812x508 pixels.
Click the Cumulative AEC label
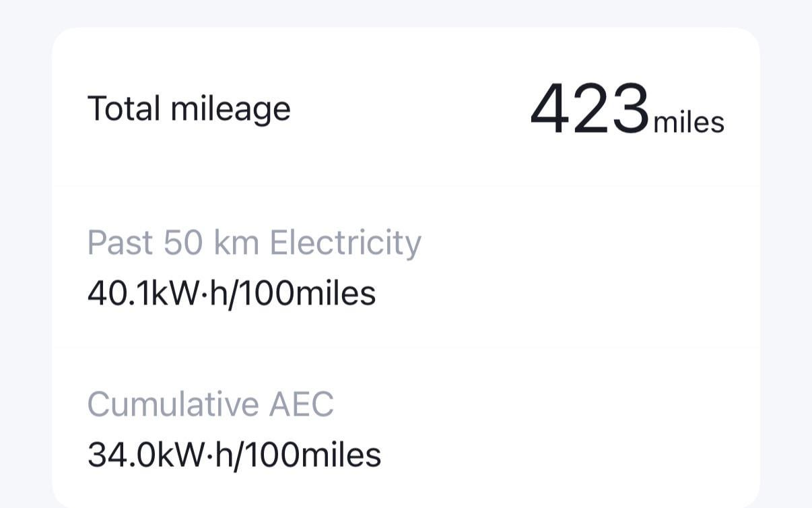210,404
